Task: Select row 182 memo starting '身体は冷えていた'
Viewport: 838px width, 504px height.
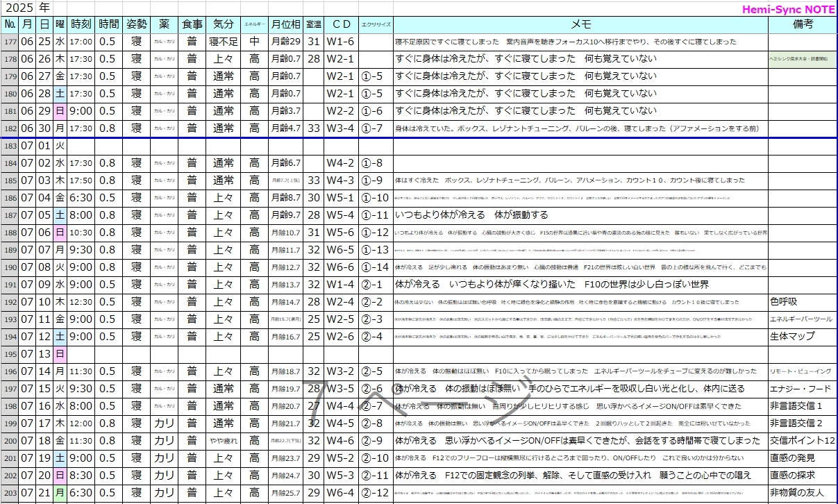Action: point(580,128)
